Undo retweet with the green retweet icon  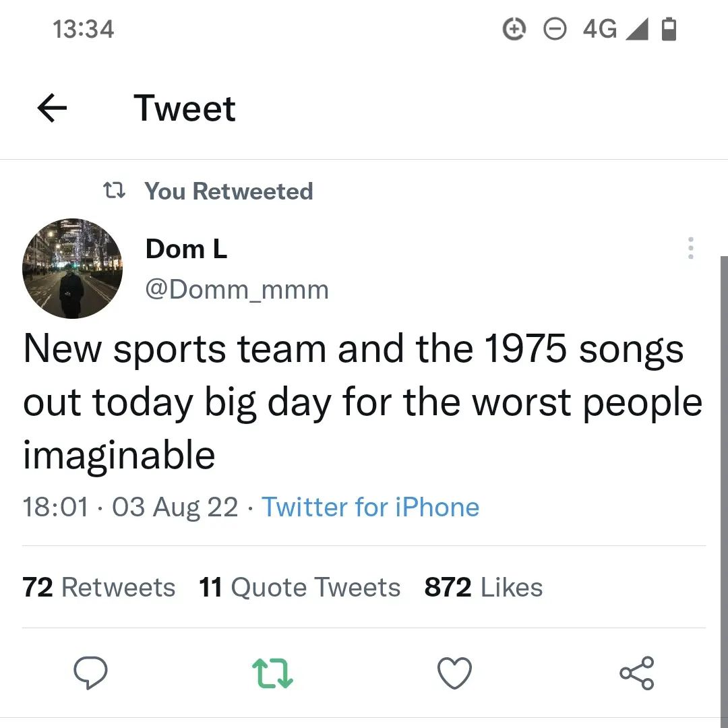pyautogui.click(x=272, y=673)
